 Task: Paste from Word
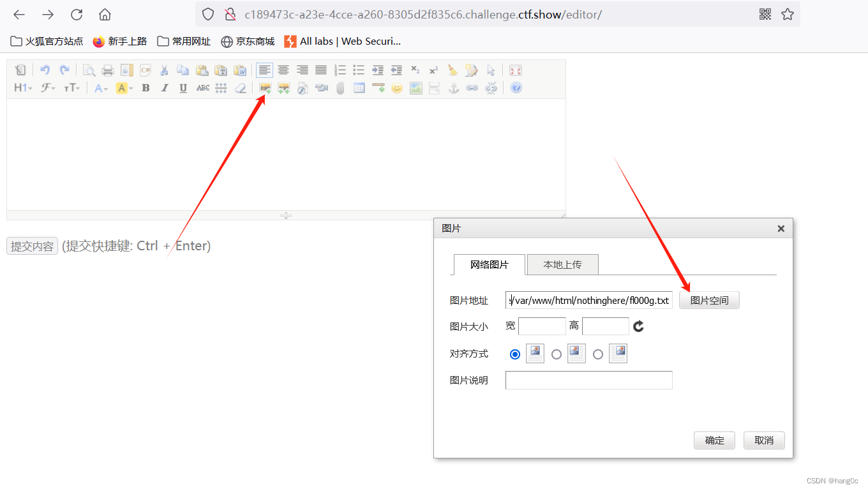240,70
